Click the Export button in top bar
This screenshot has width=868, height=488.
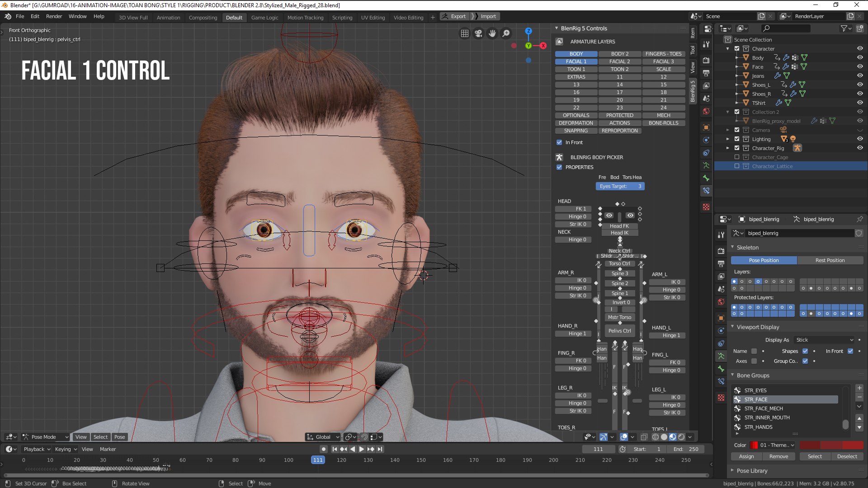click(454, 16)
